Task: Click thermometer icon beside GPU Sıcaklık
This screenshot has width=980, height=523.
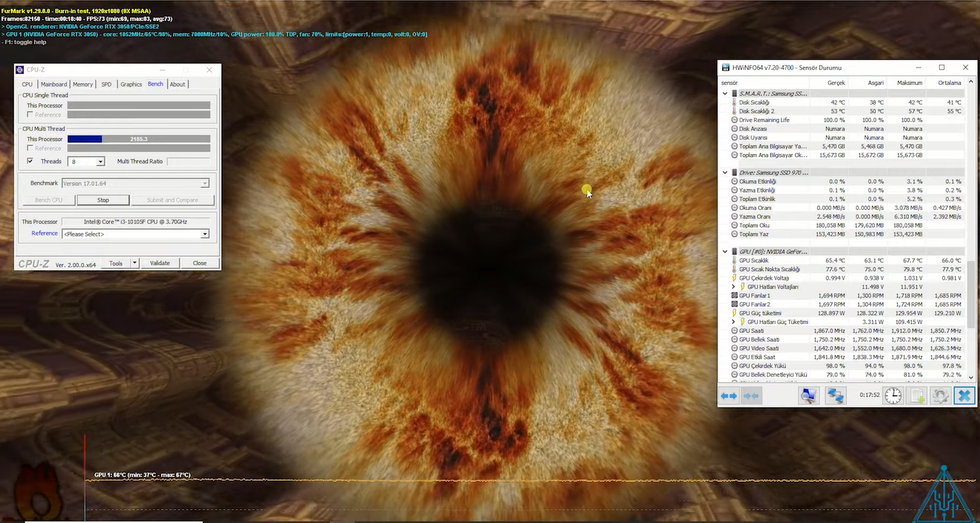Action: click(734, 260)
